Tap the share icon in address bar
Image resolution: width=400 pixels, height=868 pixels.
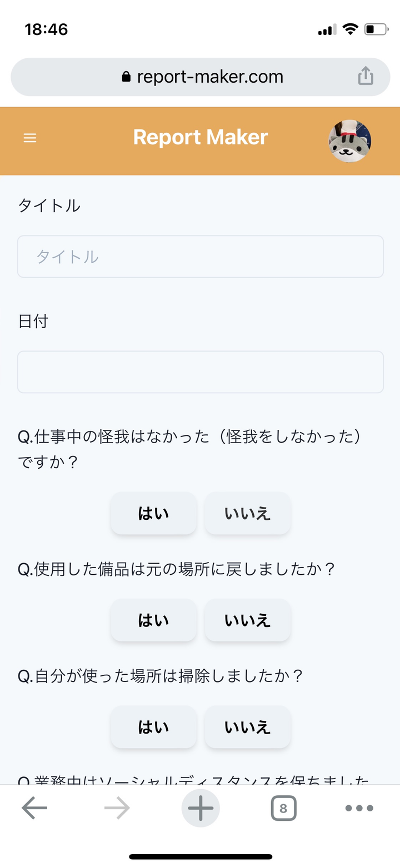coord(366,76)
